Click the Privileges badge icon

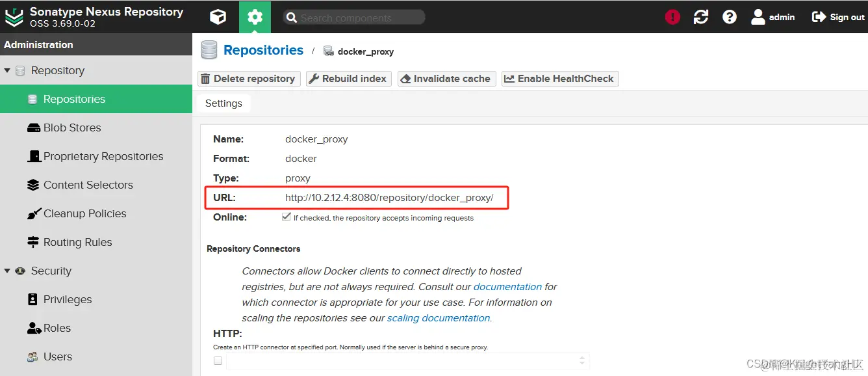point(32,300)
